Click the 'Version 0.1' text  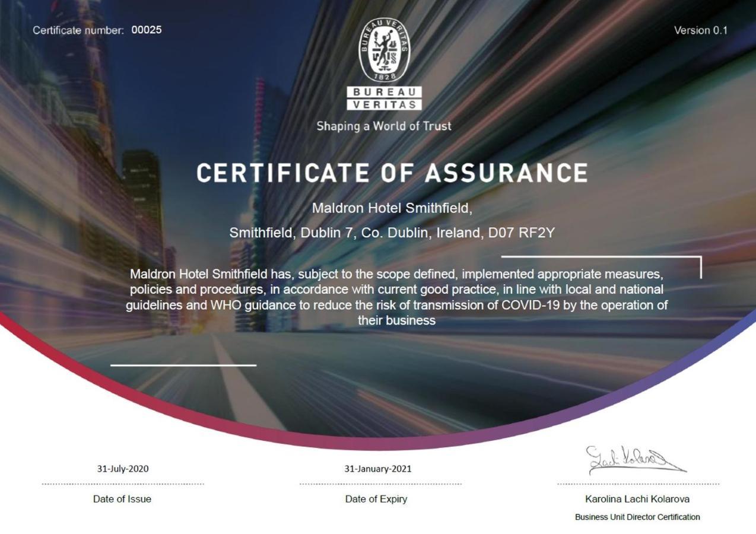701,30
